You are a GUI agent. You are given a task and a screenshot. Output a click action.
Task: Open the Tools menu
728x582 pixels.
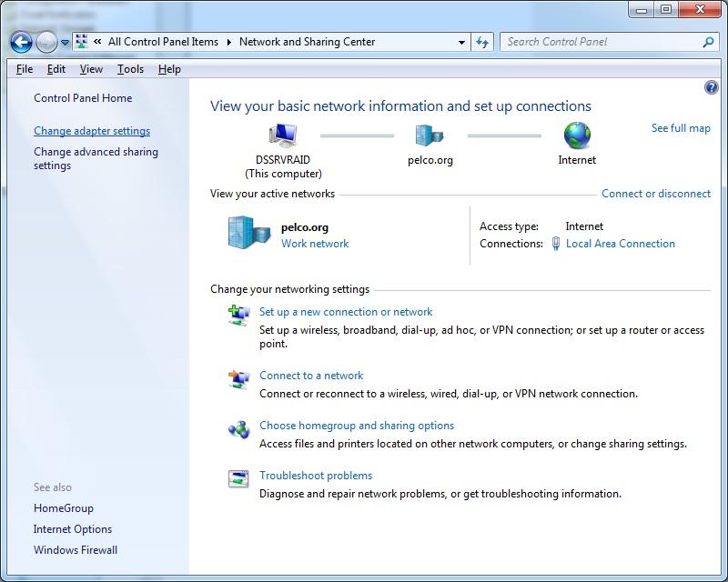click(x=130, y=68)
